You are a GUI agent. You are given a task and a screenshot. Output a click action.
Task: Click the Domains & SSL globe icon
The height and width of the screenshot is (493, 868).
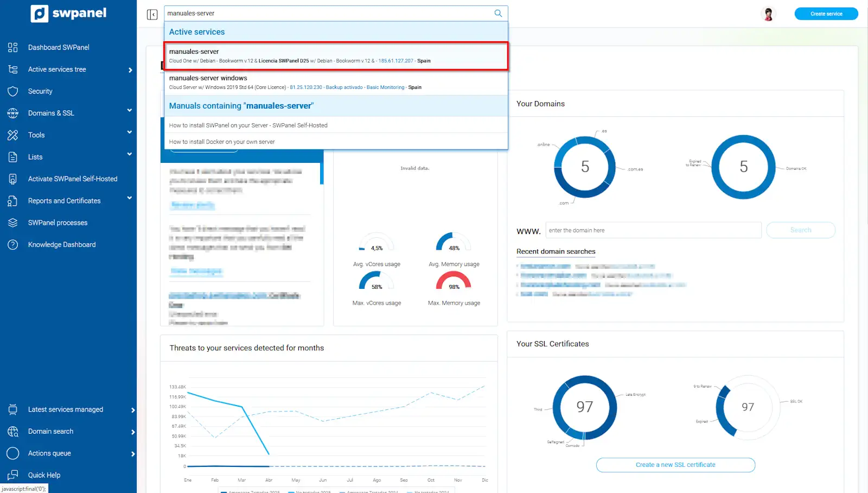coord(13,113)
